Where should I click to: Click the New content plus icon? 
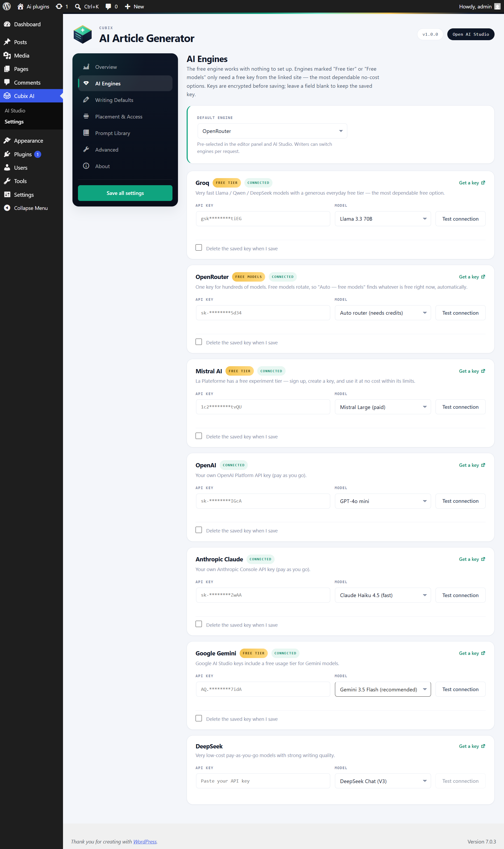(128, 7)
